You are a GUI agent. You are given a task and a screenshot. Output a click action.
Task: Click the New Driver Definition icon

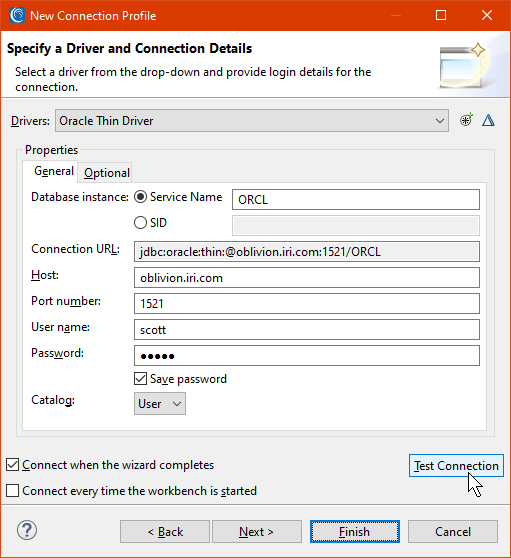coord(466,120)
